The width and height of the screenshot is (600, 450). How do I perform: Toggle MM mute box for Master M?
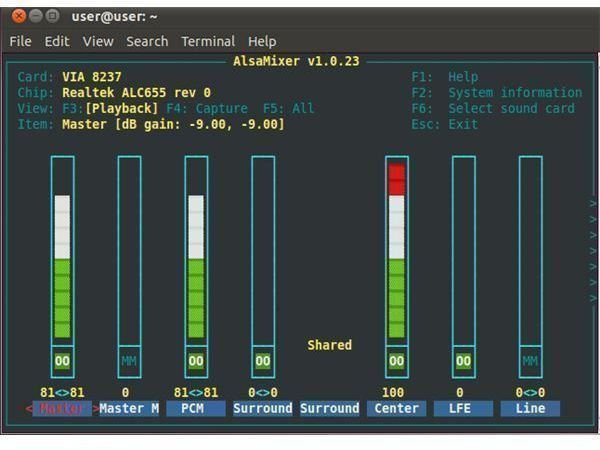click(x=129, y=361)
